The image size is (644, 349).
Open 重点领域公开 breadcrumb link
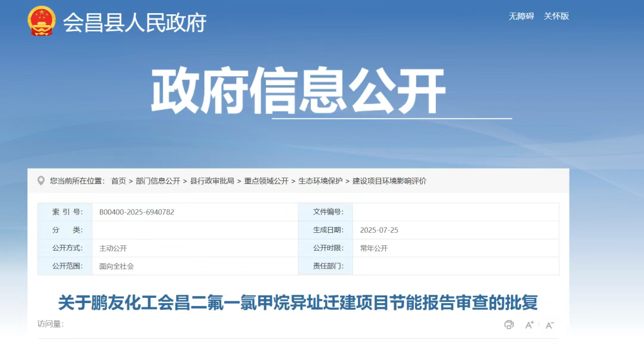coord(266,181)
